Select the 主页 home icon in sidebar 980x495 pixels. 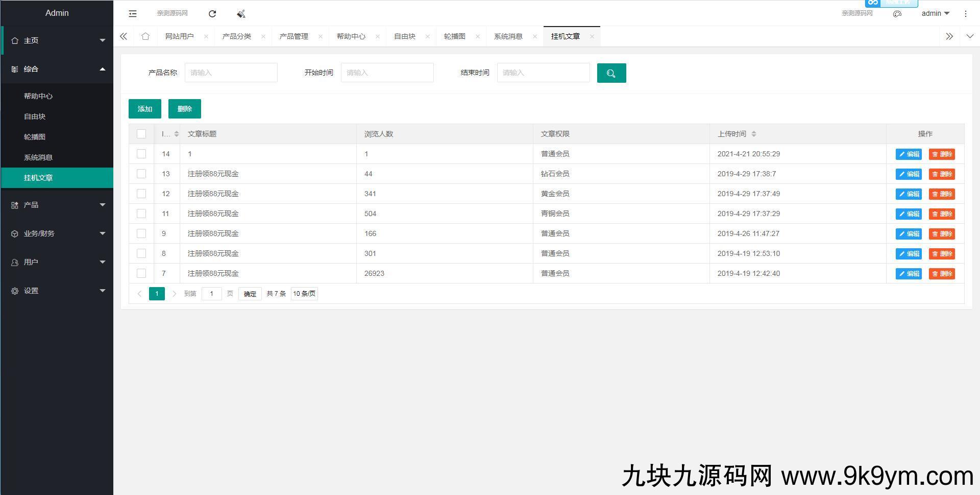(14, 40)
